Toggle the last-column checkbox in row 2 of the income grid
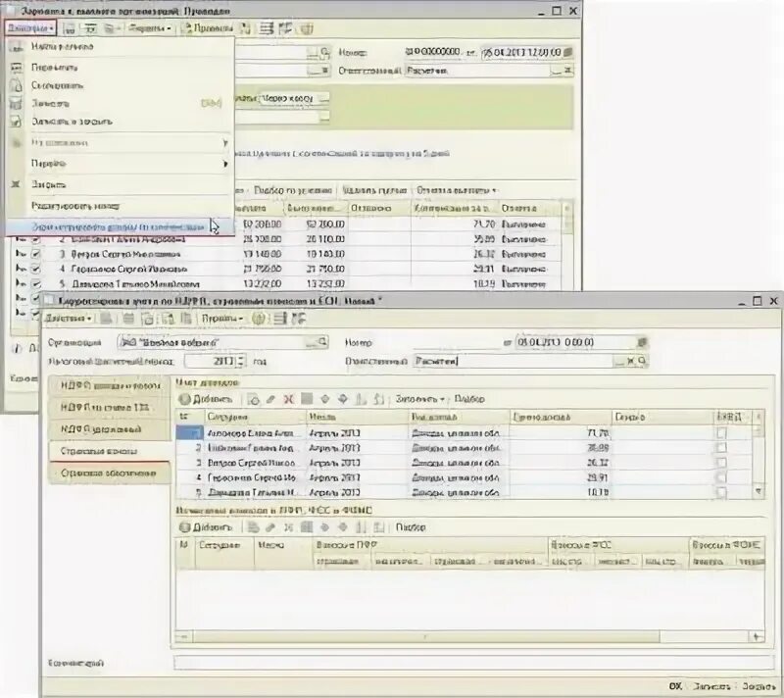This screenshot has height=698, width=784. [x=721, y=448]
